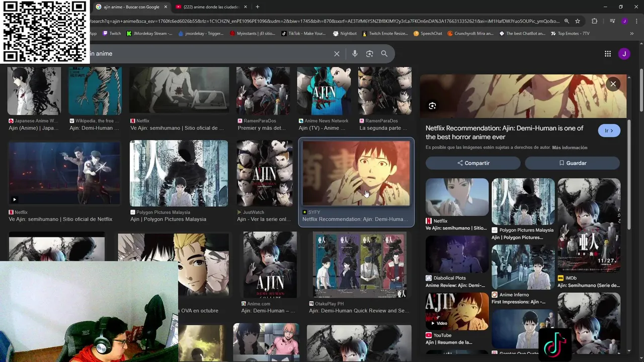
Task: Open the Google apps grid
Action: click(608, 54)
